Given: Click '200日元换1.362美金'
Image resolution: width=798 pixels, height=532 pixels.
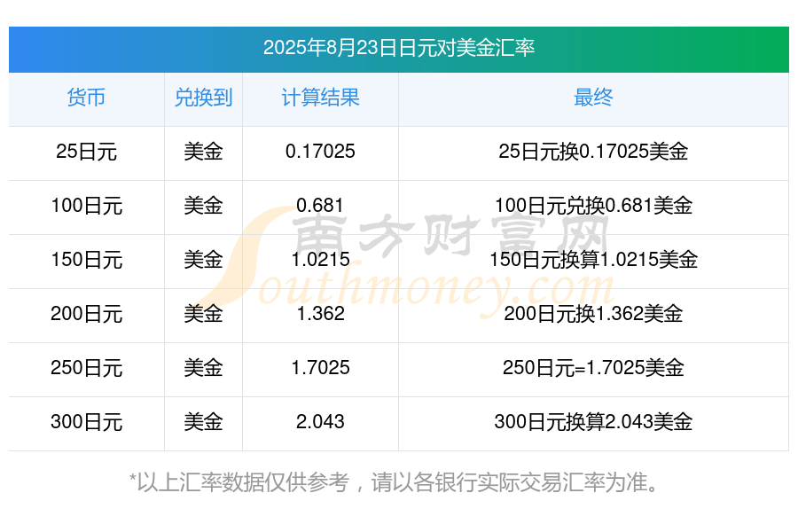Looking at the screenshot, I should pyautogui.click(x=593, y=314).
